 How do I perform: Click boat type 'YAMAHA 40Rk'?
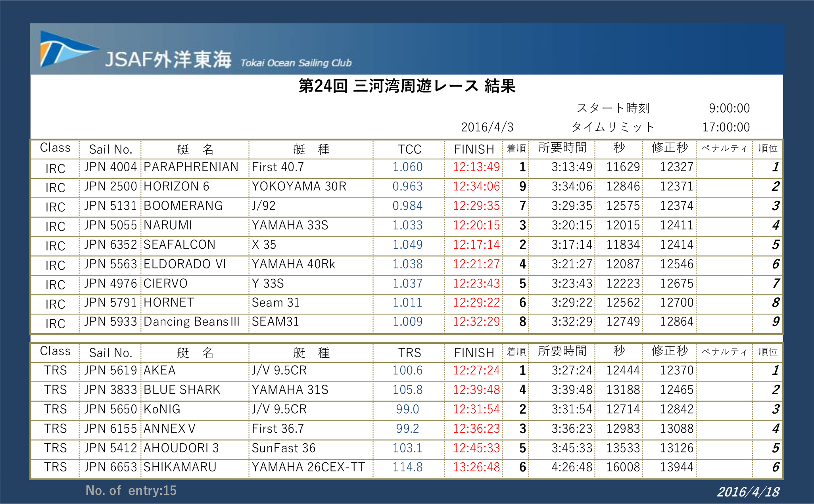pos(294,264)
